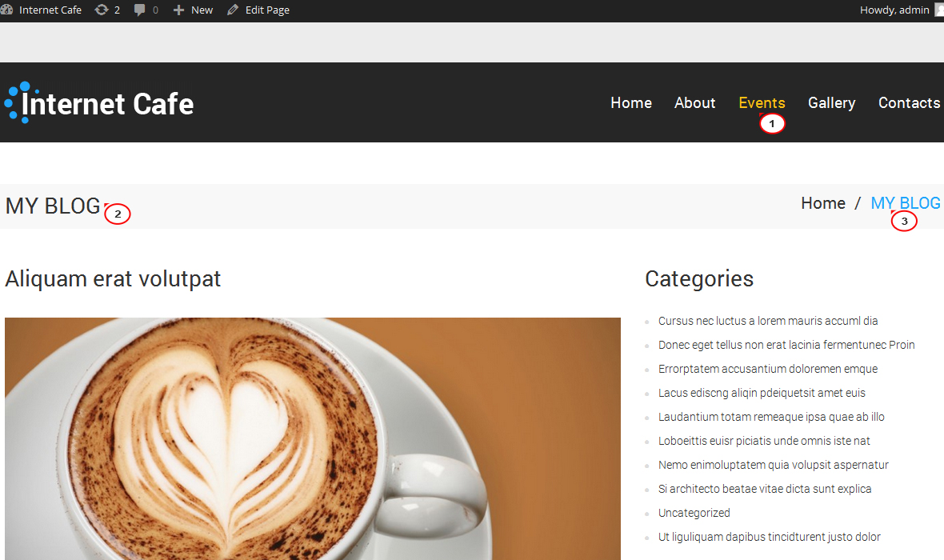Viewport: 944px width, 560px height.
Task: Open category Lacus ediscng aliqin pdeiquetsit
Action: pos(762,394)
